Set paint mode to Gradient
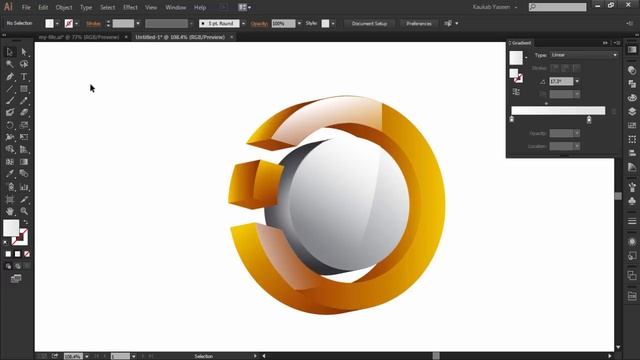The height and width of the screenshot is (360, 640). click(x=18, y=254)
